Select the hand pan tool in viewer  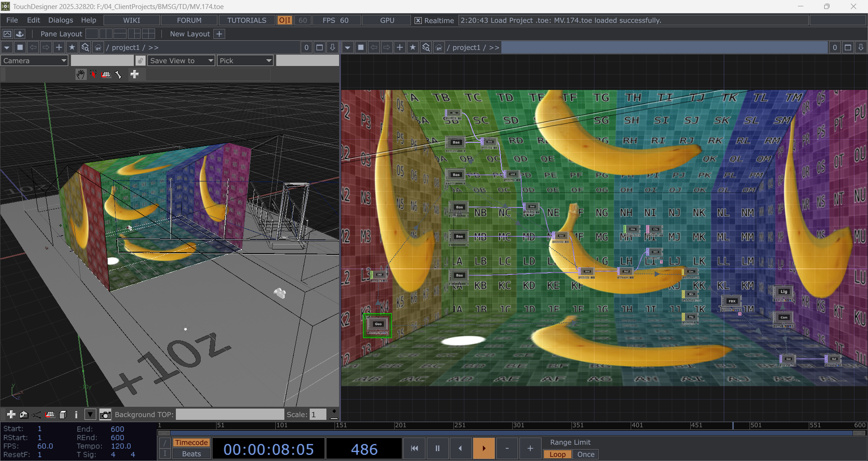point(80,75)
